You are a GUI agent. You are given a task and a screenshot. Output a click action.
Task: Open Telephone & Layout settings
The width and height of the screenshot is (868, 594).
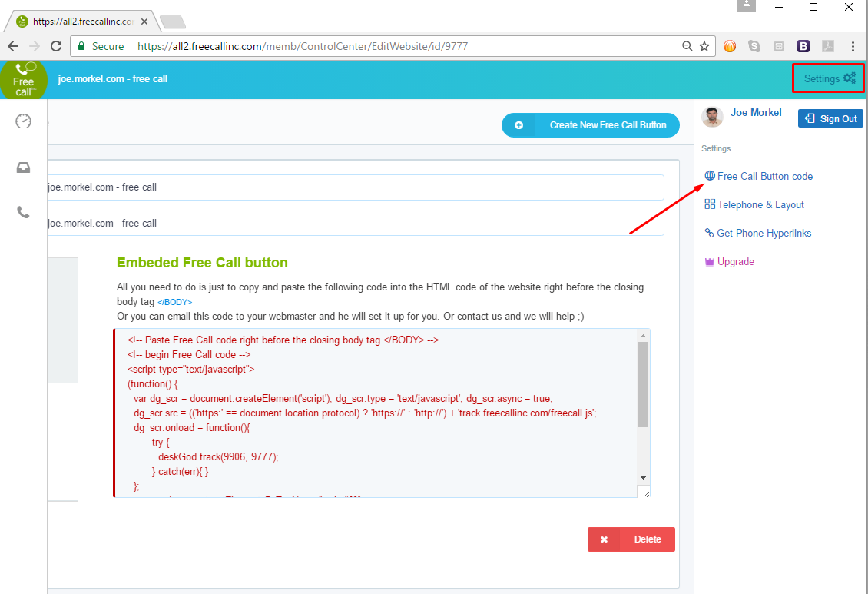point(754,205)
